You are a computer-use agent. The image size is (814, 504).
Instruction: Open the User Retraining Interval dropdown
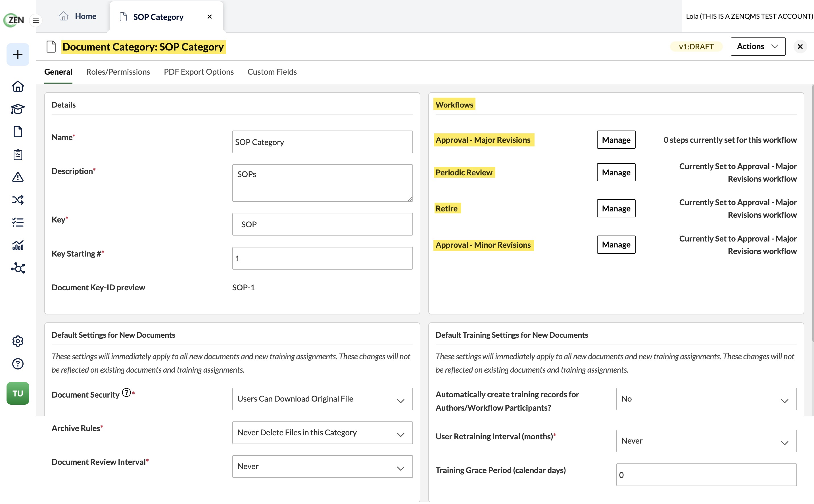pyautogui.click(x=706, y=441)
